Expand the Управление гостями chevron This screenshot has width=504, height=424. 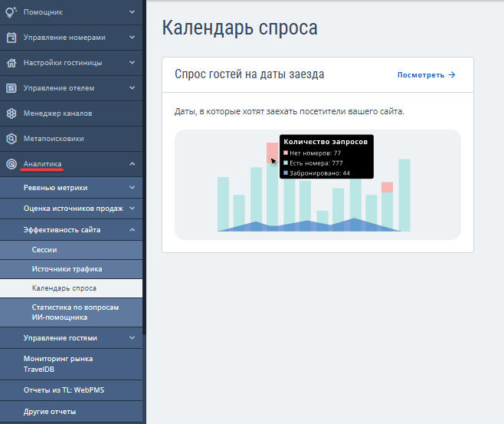[132, 337]
